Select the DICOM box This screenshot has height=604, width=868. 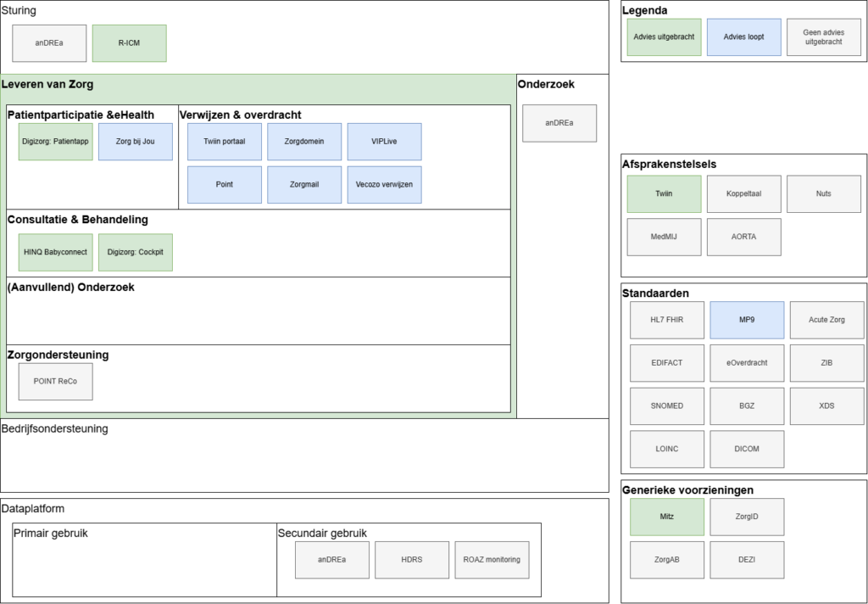(747, 449)
